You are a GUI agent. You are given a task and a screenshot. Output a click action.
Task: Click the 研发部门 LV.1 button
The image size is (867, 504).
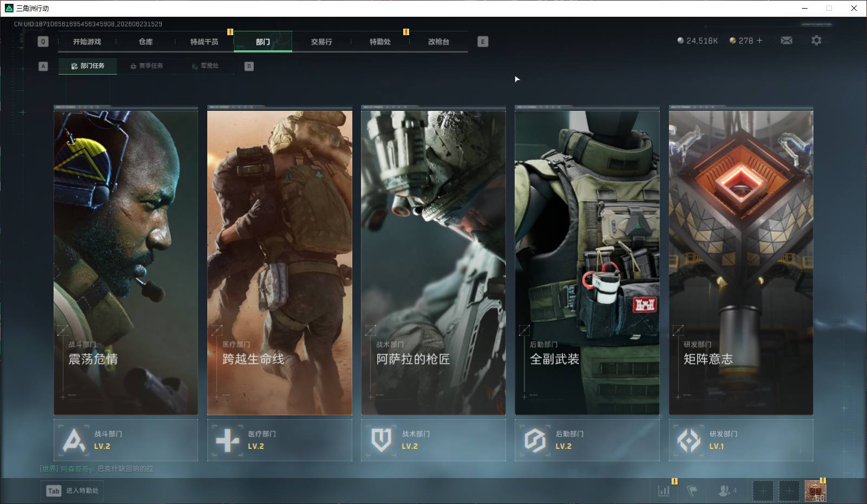(741, 440)
